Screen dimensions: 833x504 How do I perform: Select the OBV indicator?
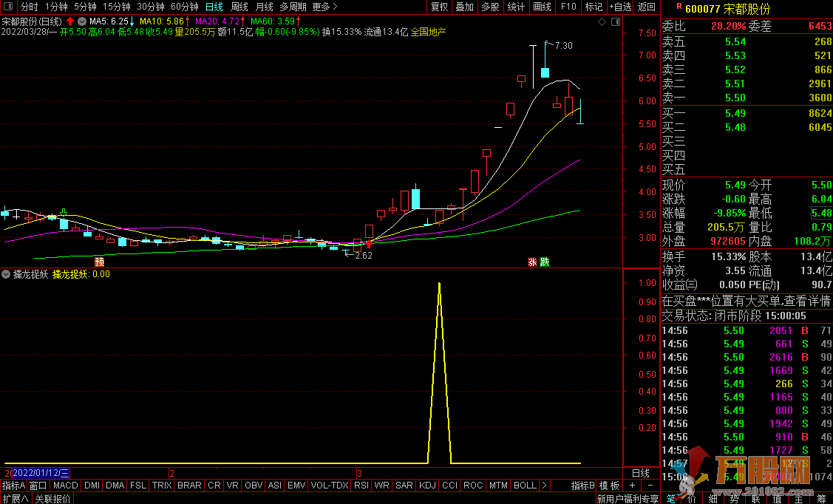click(254, 486)
